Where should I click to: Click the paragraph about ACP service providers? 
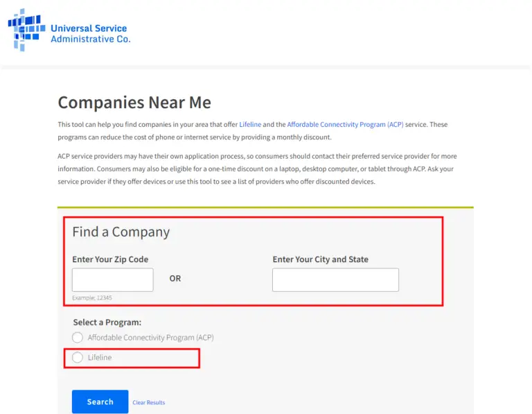point(256,169)
